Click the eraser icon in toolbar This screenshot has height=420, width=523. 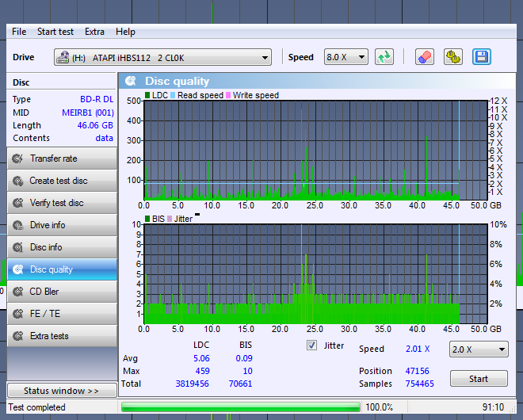pyautogui.click(x=424, y=57)
